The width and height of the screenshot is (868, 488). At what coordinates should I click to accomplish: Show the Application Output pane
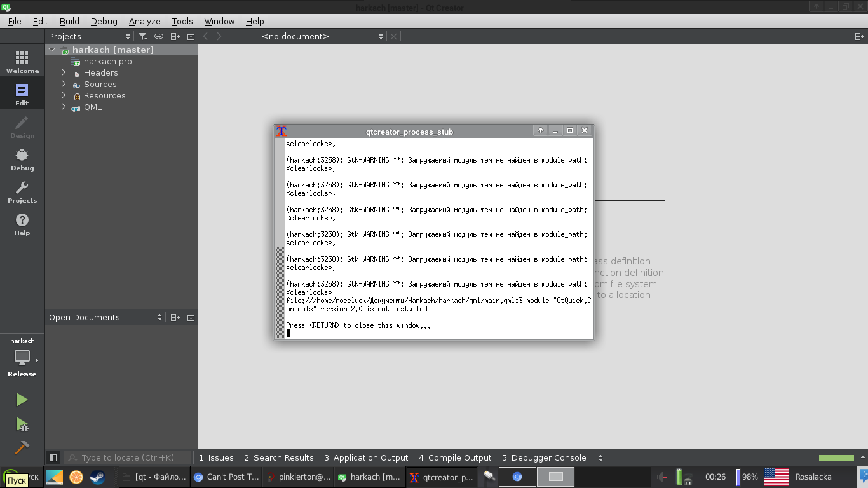tap(366, 457)
